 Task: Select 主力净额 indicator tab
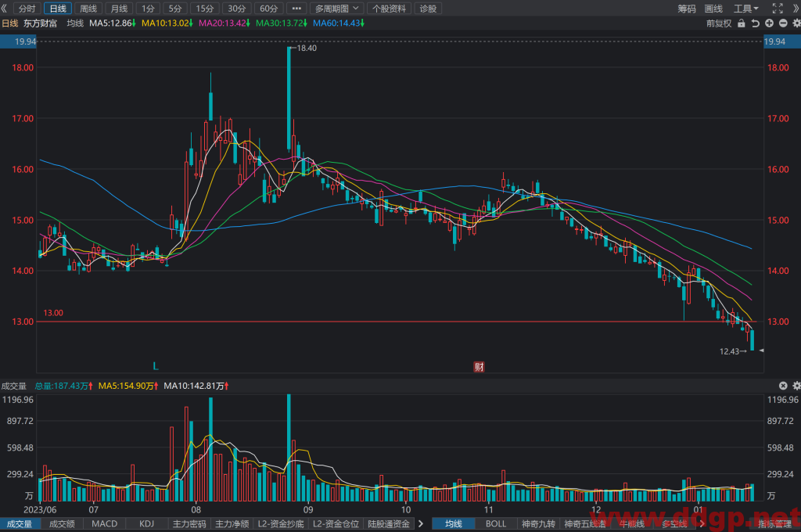(232, 524)
